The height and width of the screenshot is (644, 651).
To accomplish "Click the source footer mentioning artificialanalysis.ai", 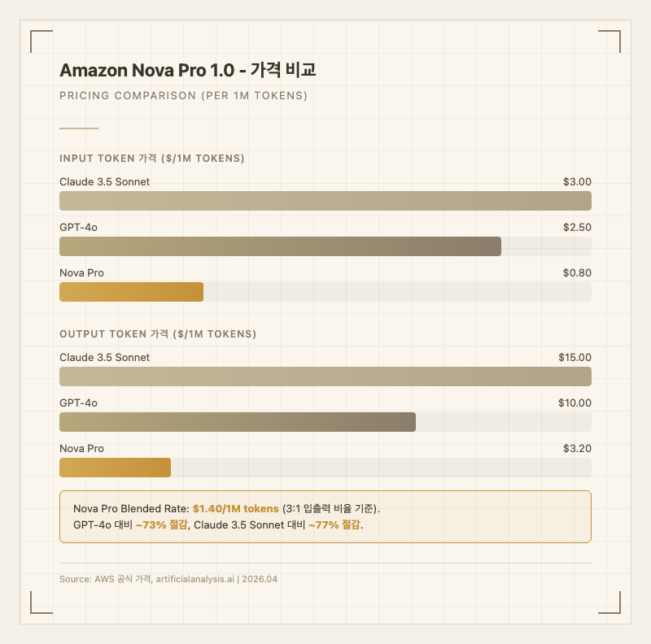I will coord(168,579).
